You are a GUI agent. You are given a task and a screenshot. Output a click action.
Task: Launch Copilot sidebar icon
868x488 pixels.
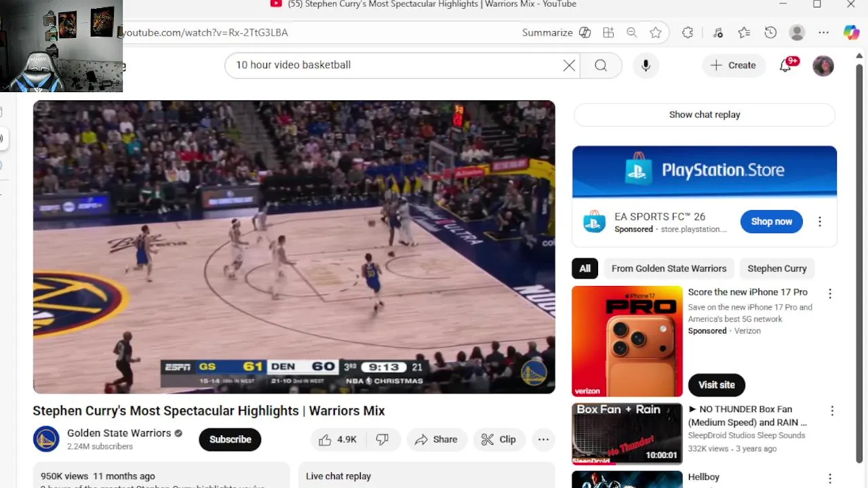[x=851, y=33]
